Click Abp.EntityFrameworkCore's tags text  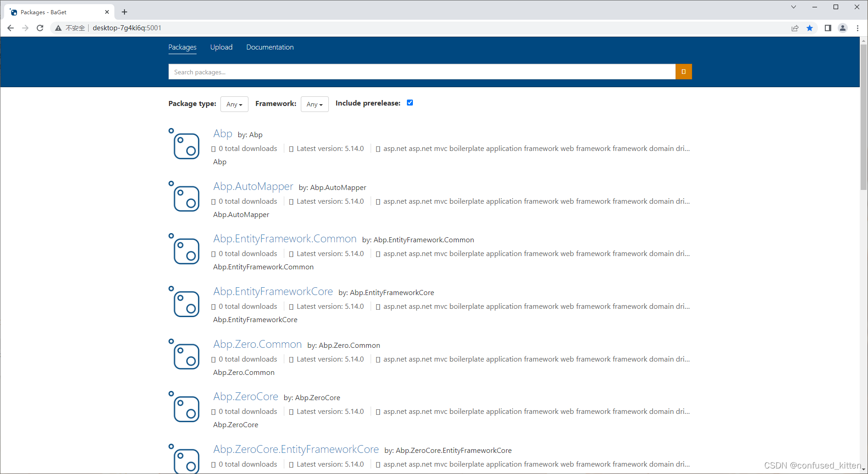pyautogui.click(x=536, y=307)
